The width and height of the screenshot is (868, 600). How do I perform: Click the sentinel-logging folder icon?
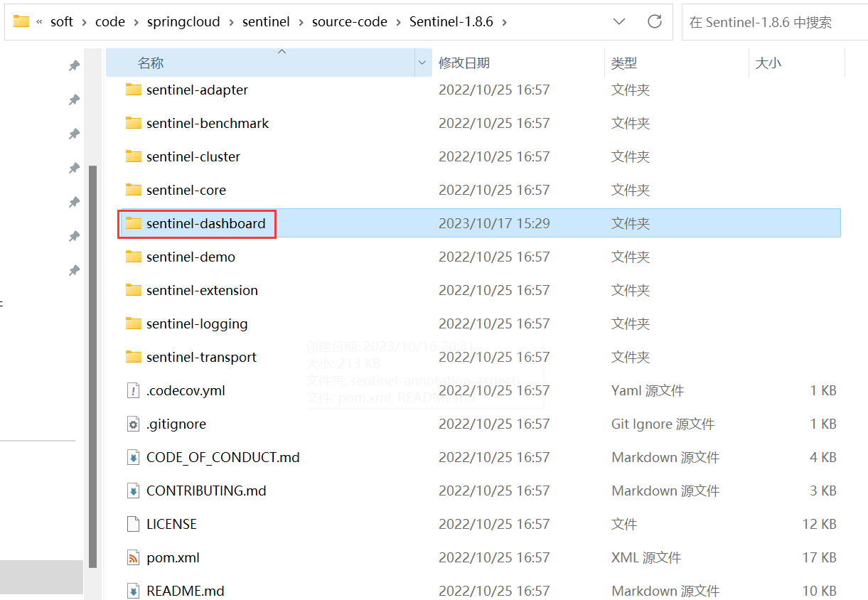click(x=134, y=323)
